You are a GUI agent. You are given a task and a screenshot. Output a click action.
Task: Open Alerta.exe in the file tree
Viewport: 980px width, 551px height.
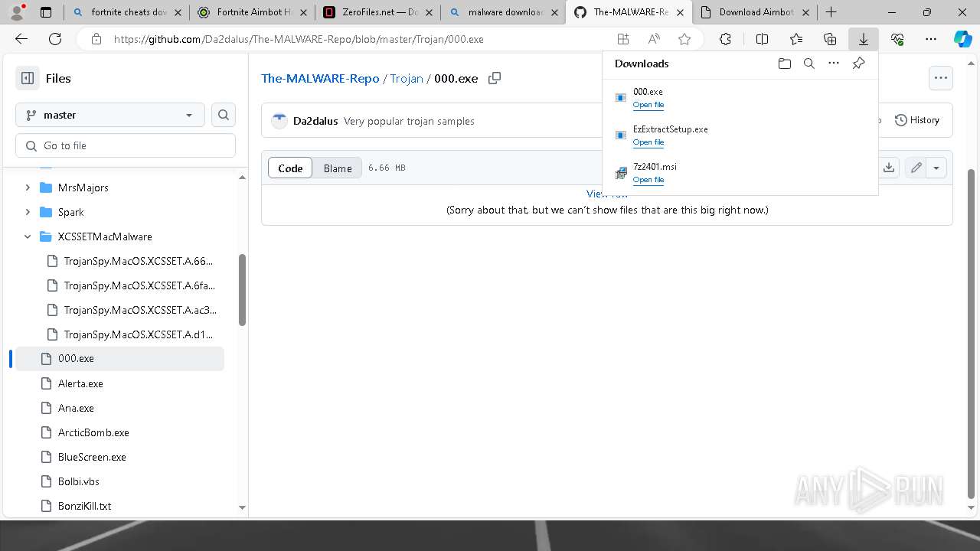(x=119, y=383)
